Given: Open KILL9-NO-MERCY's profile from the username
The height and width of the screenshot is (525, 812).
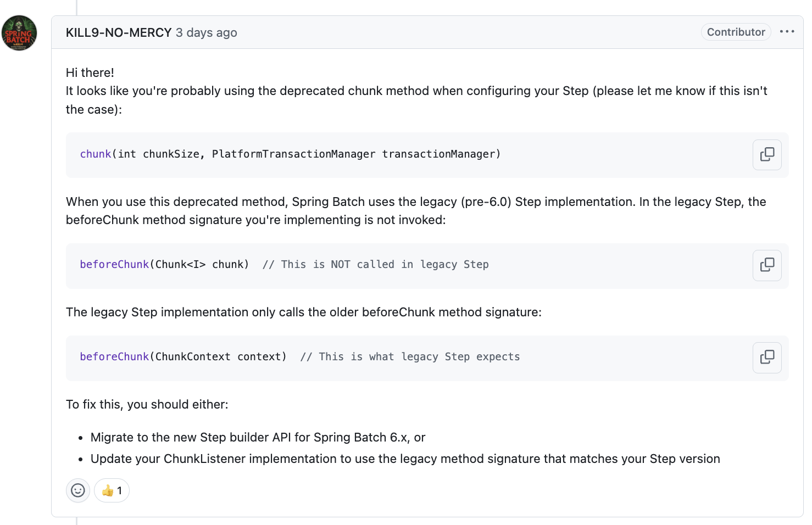Looking at the screenshot, I should pyautogui.click(x=119, y=32).
